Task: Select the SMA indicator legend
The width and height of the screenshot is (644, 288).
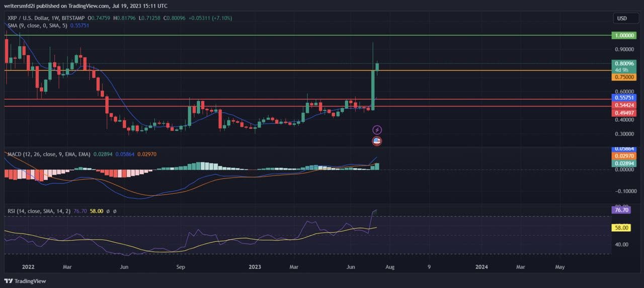Action: [x=37, y=25]
